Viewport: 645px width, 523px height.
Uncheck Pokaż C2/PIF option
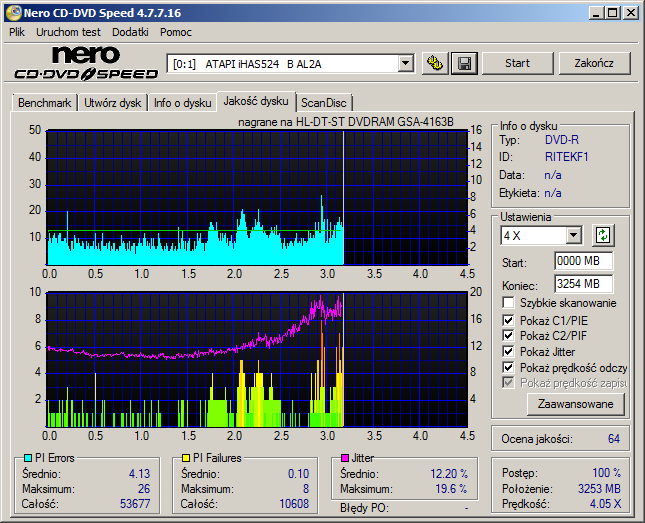click(508, 336)
